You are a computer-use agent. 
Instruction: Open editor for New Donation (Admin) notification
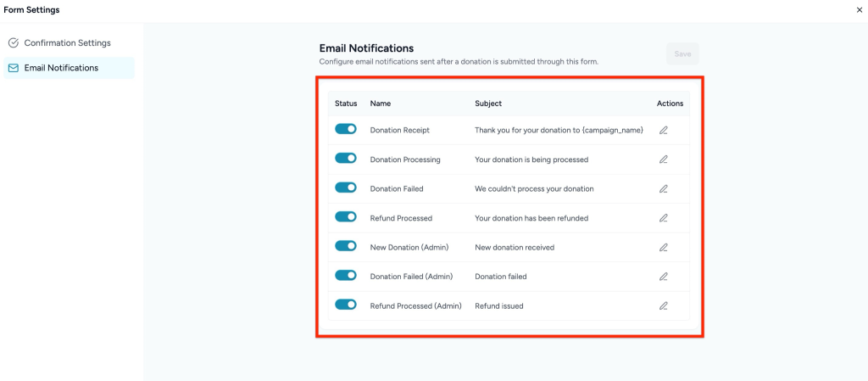pyautogui.click(x=663, y=248)
